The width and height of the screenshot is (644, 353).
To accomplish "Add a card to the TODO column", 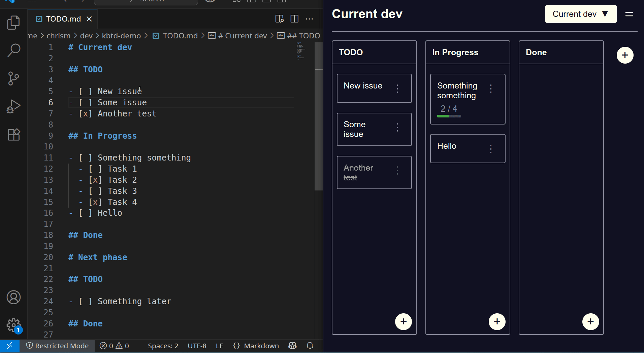I will coord(404,322).
